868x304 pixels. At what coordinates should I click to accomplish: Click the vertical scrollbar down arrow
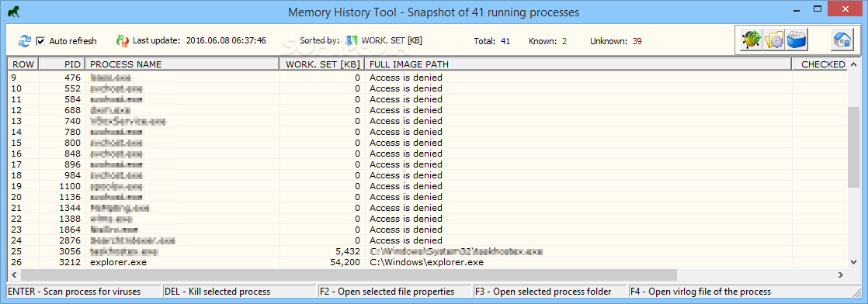pyautogui.click(x=853, y=262)
